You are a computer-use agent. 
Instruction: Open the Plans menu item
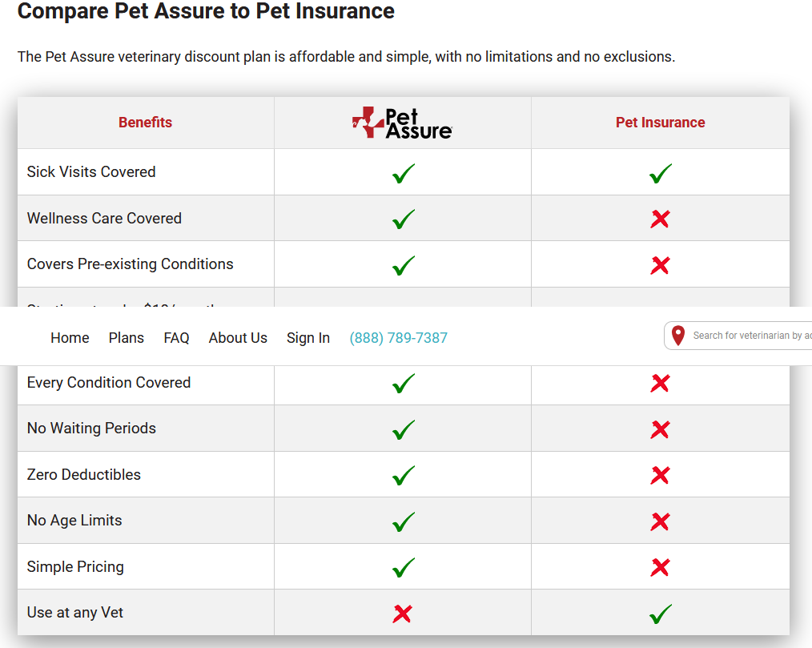pos(127,338)
